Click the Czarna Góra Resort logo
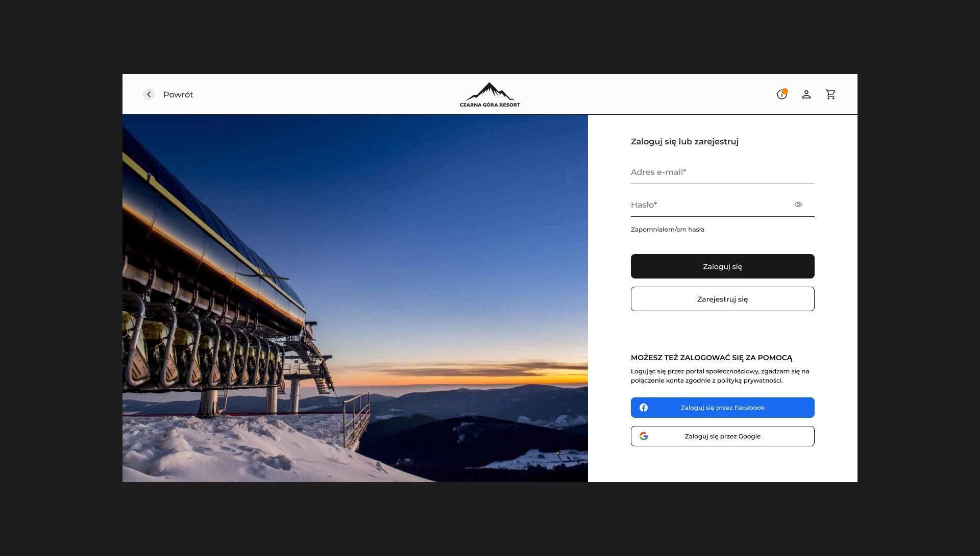 (490, 95)
